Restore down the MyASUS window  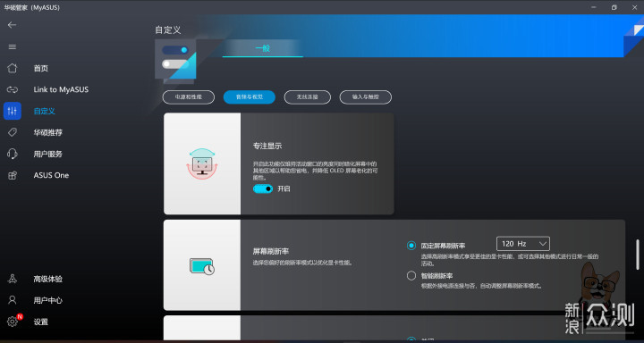[x=614, y=7]
